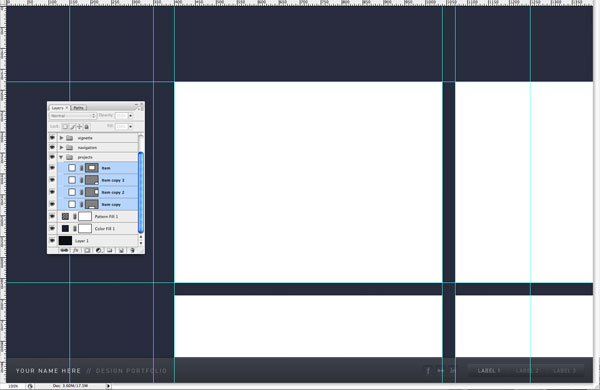Select the item layer vector mask thumbnail

click(x=92, y=168)
